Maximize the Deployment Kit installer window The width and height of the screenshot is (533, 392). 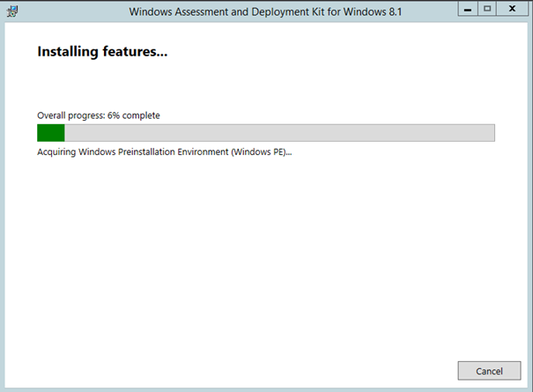click(x=487, y=9)
